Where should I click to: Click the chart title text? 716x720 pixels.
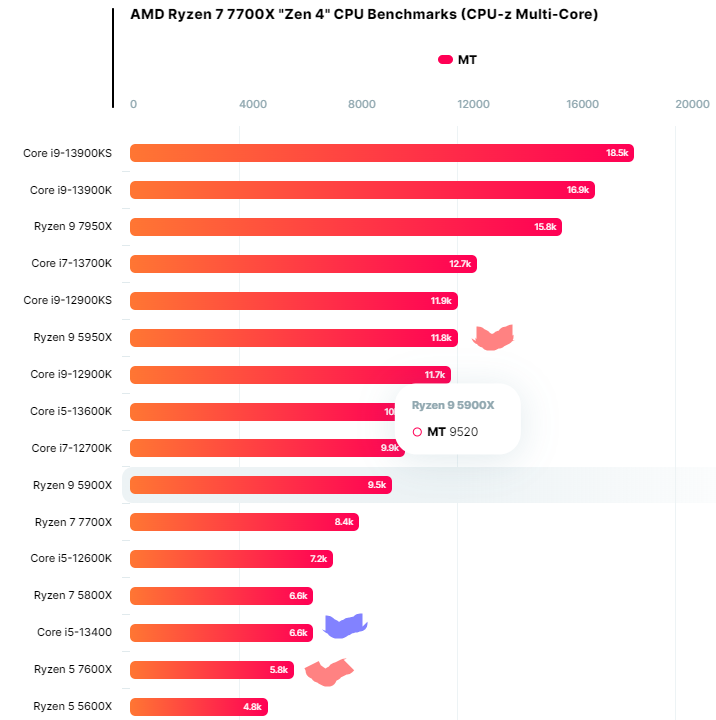364,15
